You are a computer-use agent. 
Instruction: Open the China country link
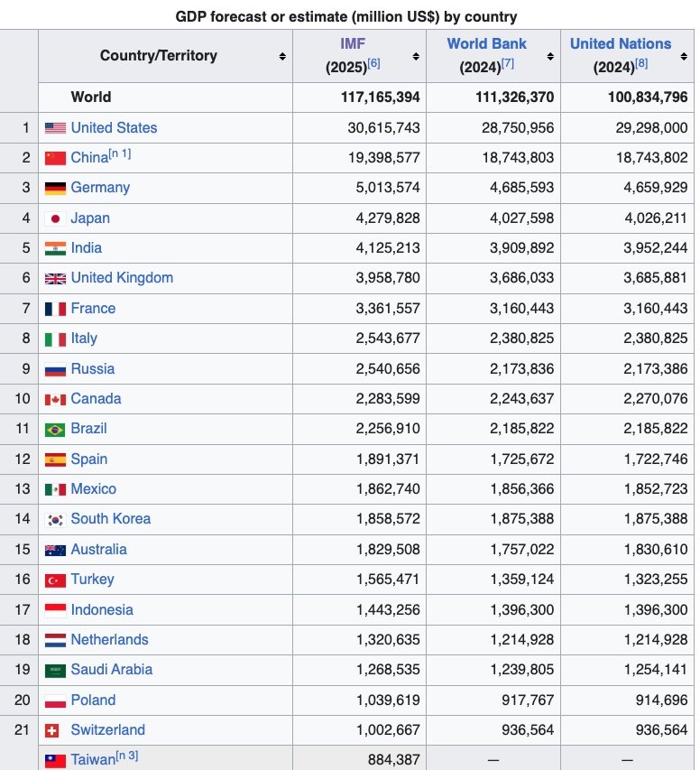[89, 158]
